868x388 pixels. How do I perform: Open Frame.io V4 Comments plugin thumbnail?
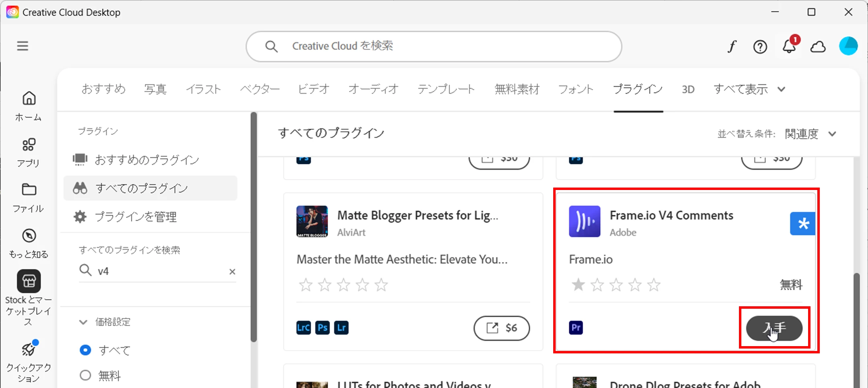[585, 221]
